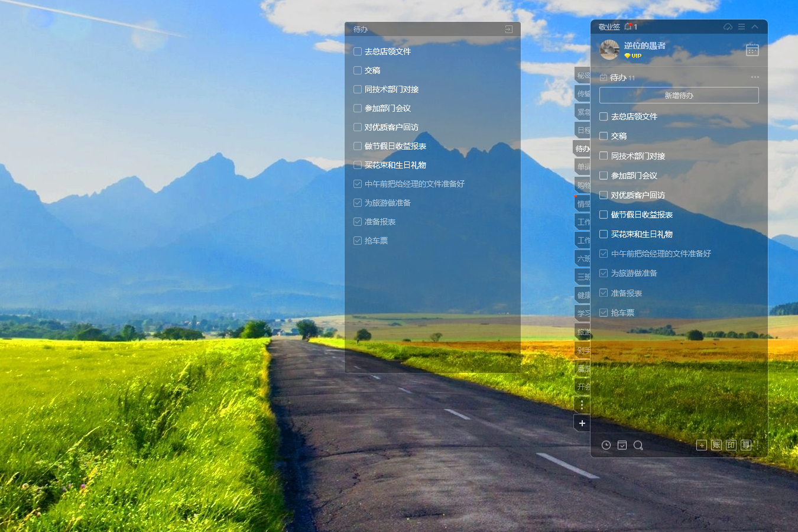Screen dimensions: 798x532
Task: Click the exit icon on floating 待办 panel
Action: [508, 29]
